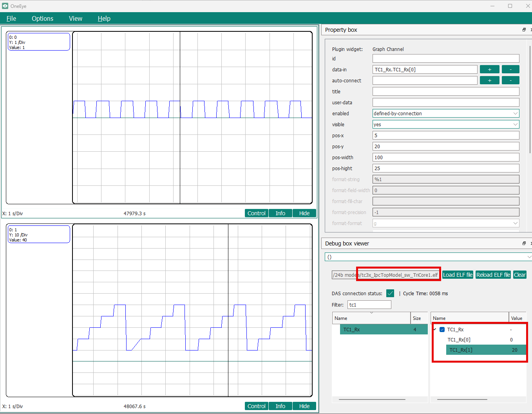Undock the Property box panel
The height and width of the screenshot is (414, 532).
point(524,30)
